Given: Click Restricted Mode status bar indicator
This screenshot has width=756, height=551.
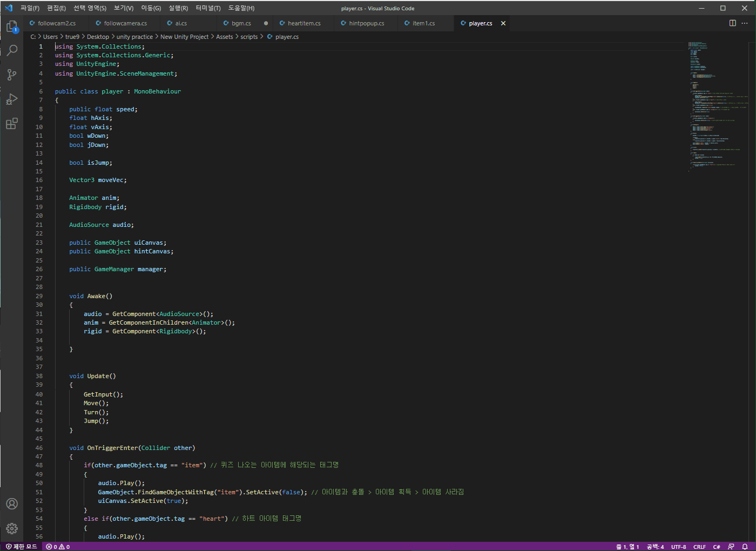Looking at the screenshot, I should point(22,547).
